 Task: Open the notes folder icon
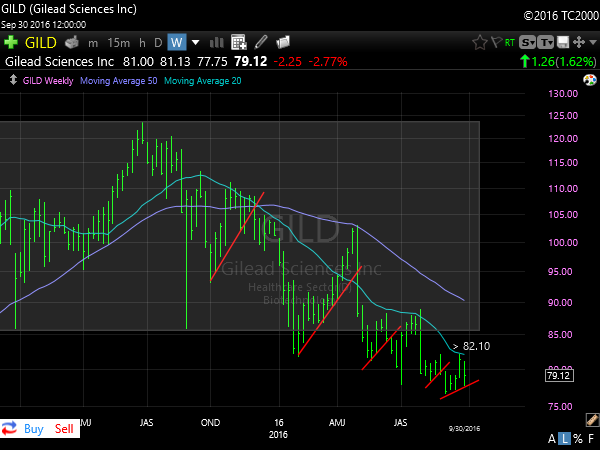(283, 42)
